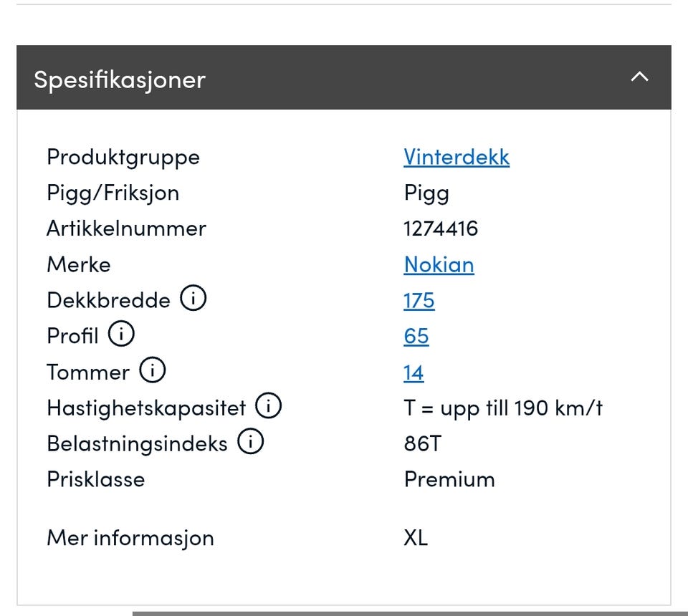Click the Spesifikasjoner header title
Screen dimensions: 688x616
(119, 79)
